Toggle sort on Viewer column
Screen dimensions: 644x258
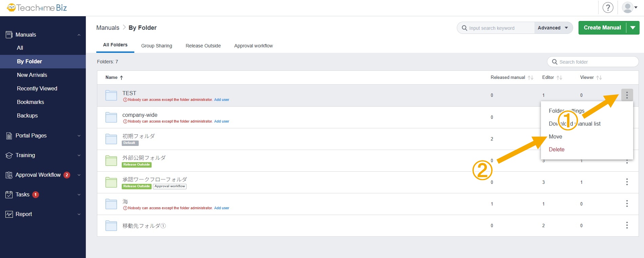coord(599,78)
